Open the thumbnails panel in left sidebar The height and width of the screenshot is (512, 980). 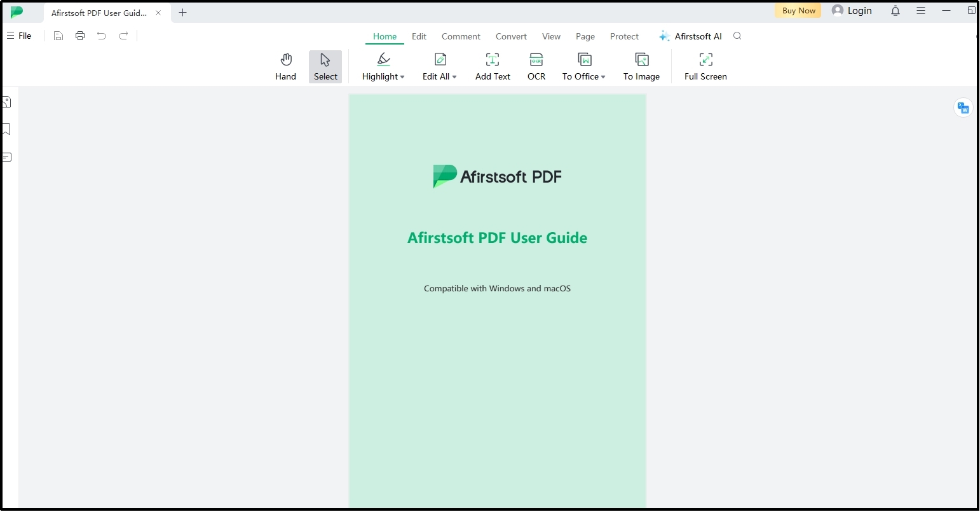[x=6, y=102]
